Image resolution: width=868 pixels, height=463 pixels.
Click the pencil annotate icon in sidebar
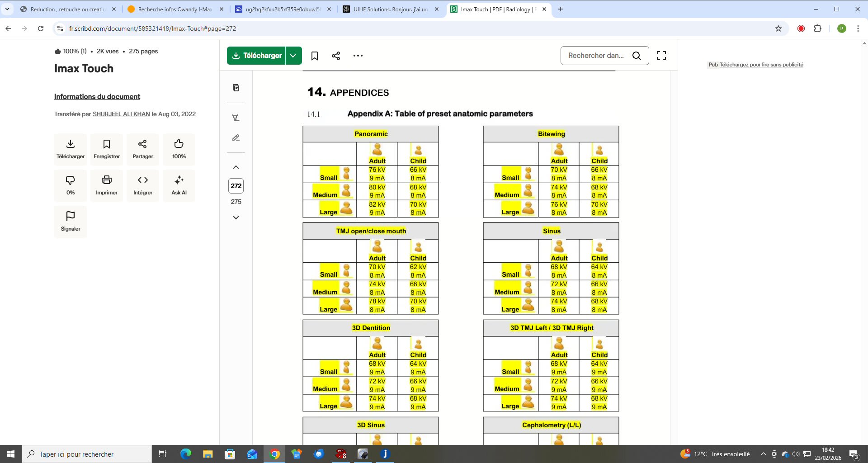(236, 137)
